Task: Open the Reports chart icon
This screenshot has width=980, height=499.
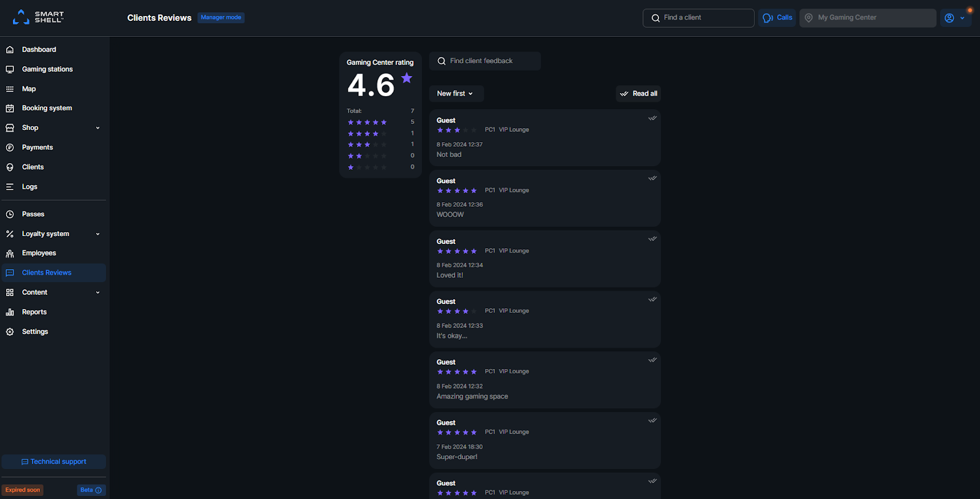Action: (10, 312)
